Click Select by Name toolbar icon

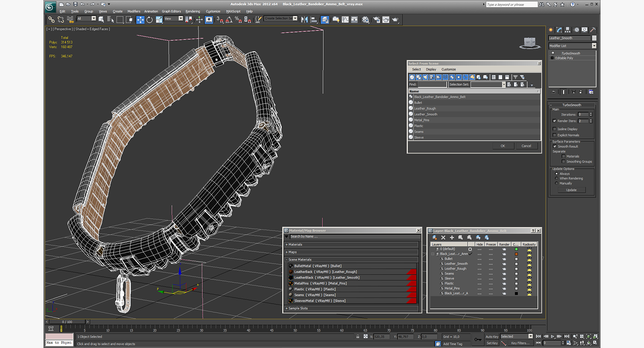pos(110,20)
